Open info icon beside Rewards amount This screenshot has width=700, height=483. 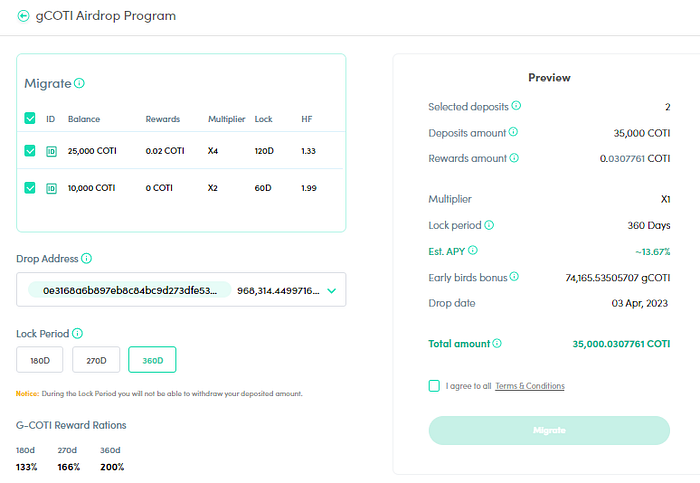514,158
